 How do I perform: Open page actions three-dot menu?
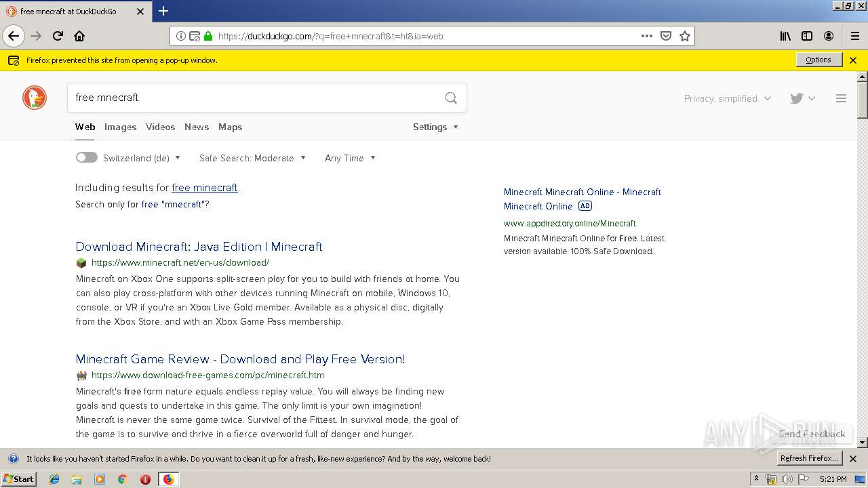pos(647,36)
